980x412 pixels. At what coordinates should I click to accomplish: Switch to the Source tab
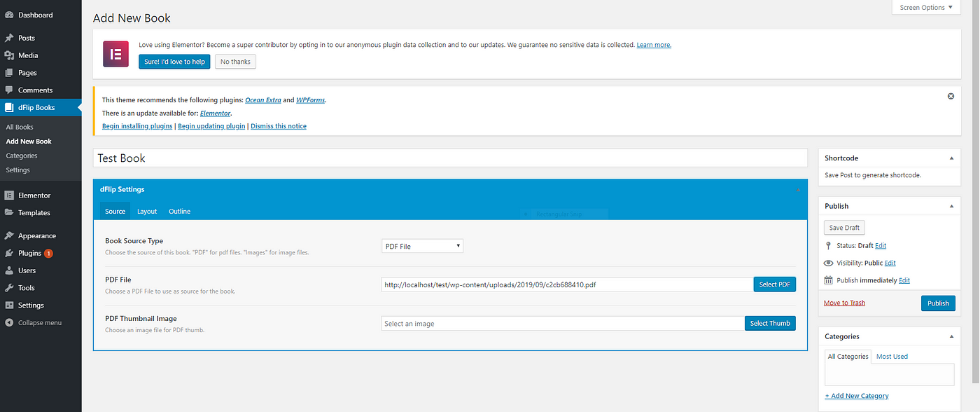[115, 212]
